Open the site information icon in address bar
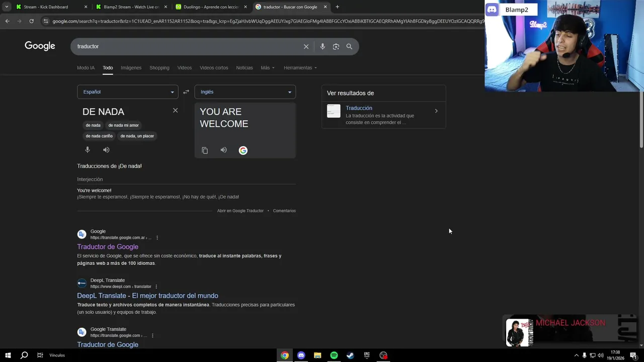Image resolution: width=644 pixels, height=362 pixels. 46,21
